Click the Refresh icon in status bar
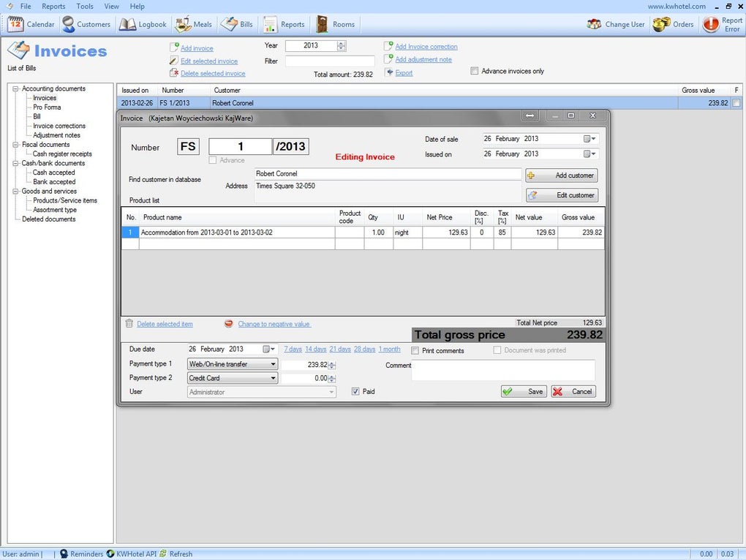Viewport: 746px width, 560px height. pyautogui.click(x=163, y=554)
